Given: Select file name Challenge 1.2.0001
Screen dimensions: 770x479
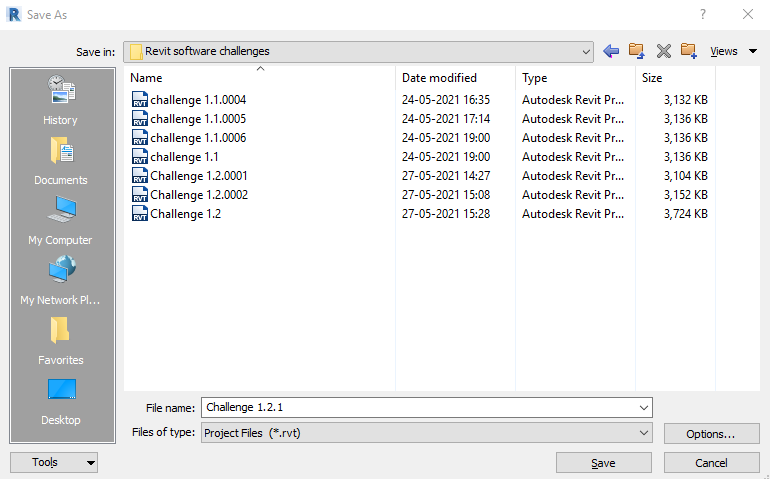Looking at the screenshot, I should (x=199, y=176).
